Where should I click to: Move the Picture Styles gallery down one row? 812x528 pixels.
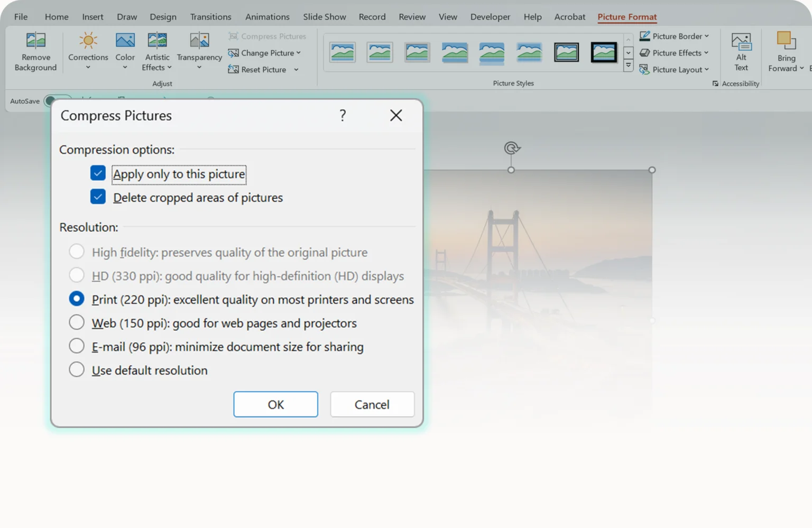pos(628,53)
